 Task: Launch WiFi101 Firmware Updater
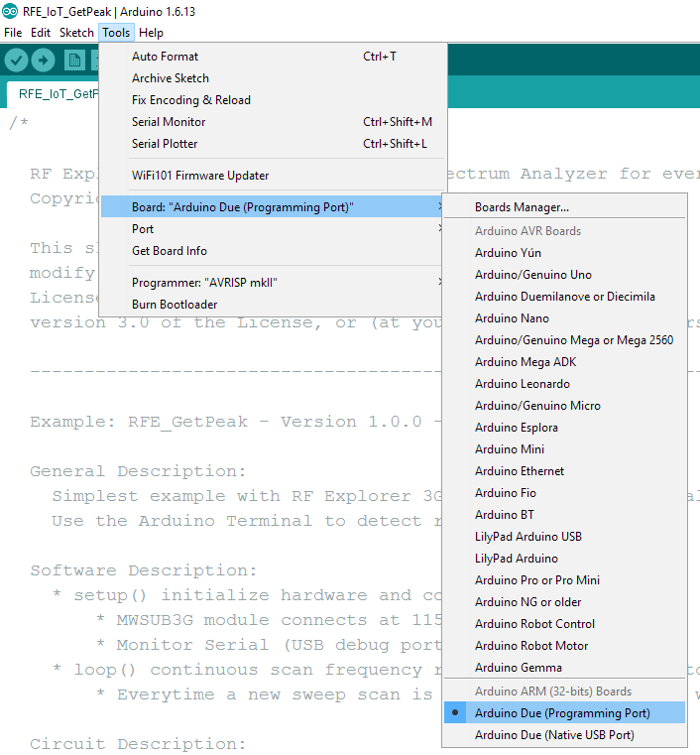(273, 176)
